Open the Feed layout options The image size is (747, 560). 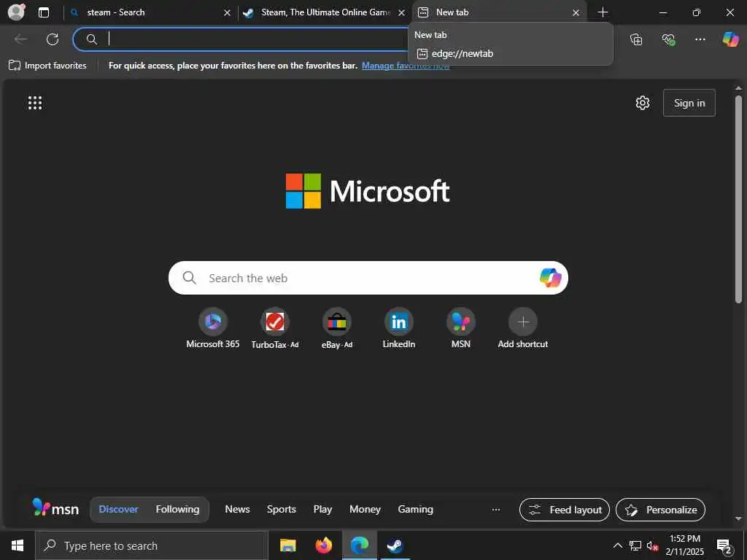565,510
